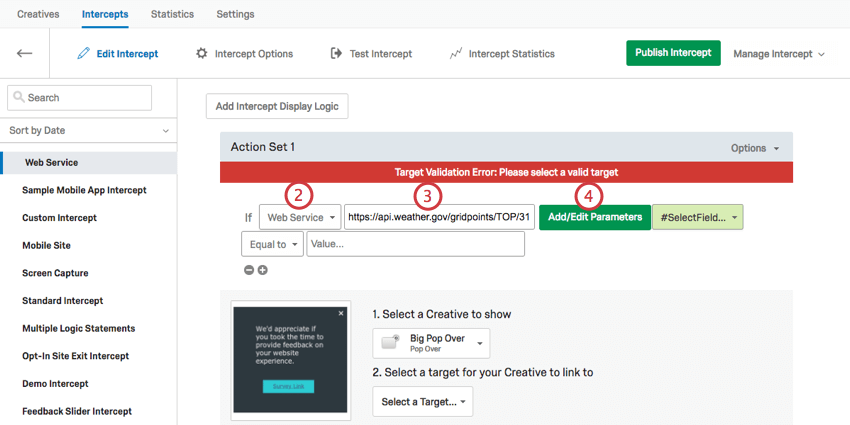Open Edit Intercept pencil tab
This screenshot has height=425, width=850.
click(117, 54)
